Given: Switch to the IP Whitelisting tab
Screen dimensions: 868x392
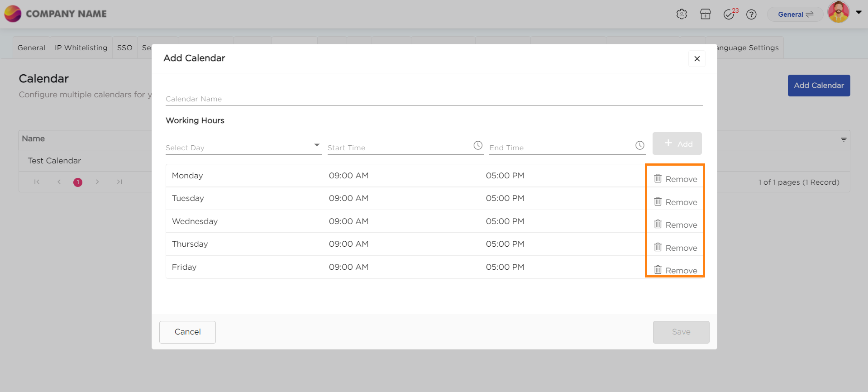Looking at the screenshot, I should [x=81, y=48].
